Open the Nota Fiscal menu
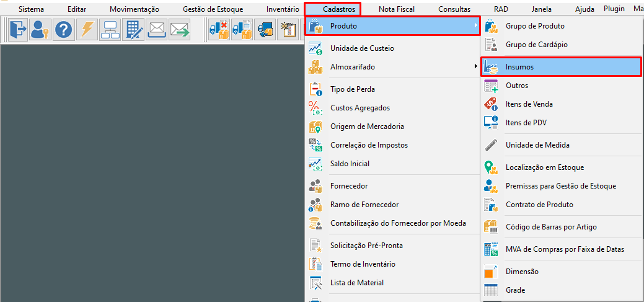The height and width of the screenshot is (302, 644). coord(396,9)
